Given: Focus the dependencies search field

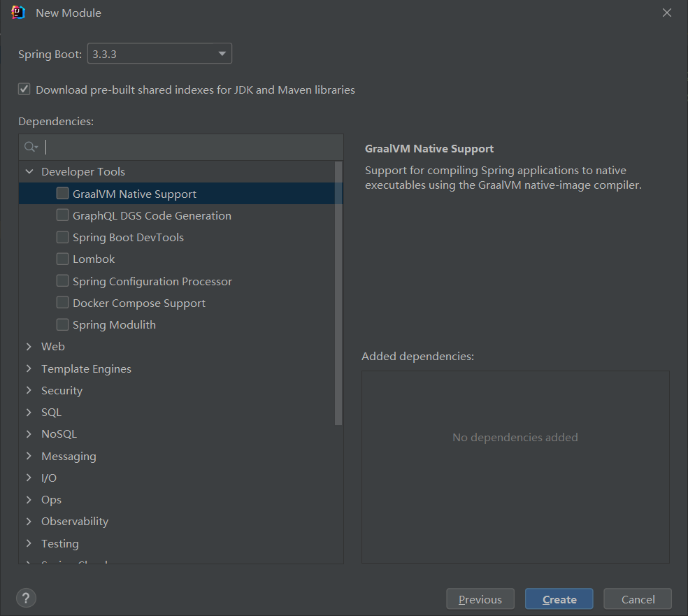Looking at the screenshot, I should 192,147.
